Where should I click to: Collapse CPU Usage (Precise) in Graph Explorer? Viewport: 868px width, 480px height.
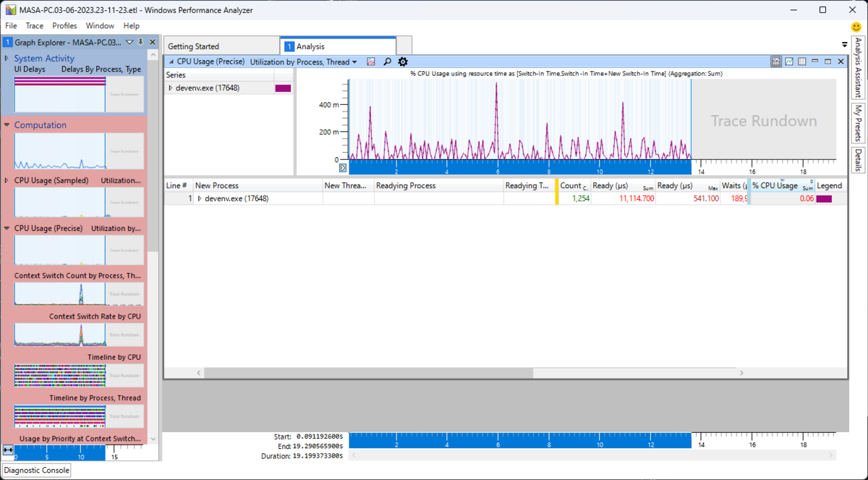pyautogui.click(x=7, y=228)
